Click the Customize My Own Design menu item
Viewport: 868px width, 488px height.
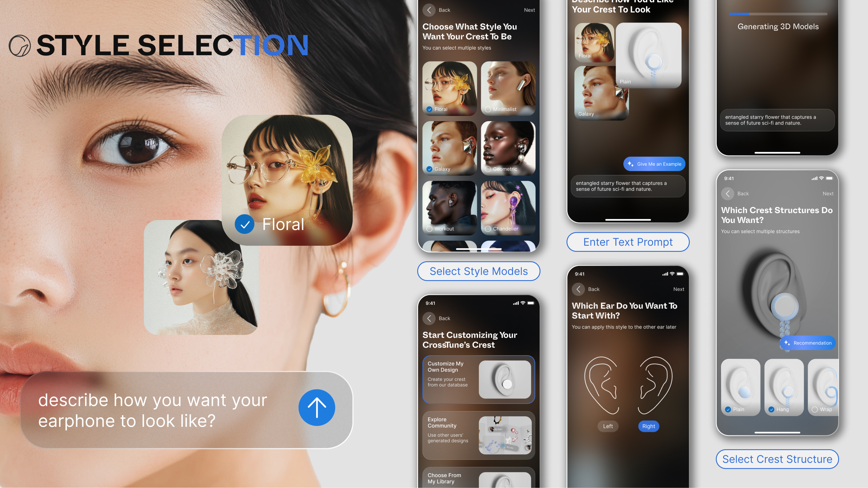point(477,378)
